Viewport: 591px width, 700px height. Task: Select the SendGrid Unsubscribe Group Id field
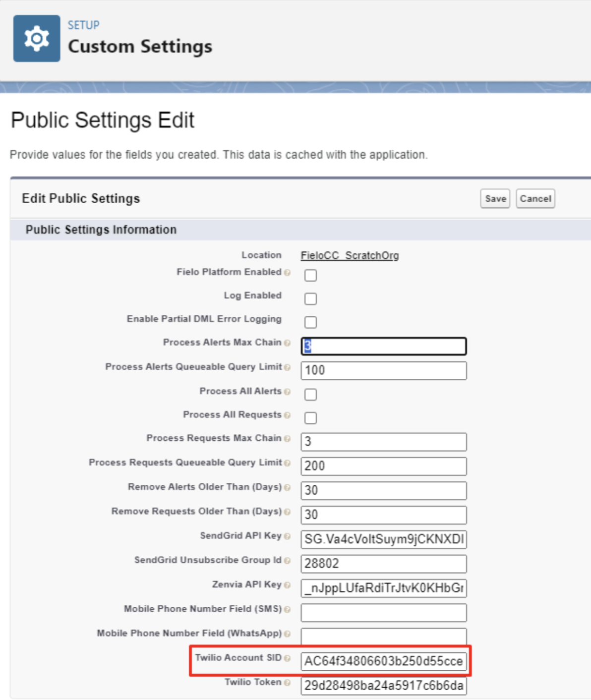pyautogui.click(x=383, y=564)
